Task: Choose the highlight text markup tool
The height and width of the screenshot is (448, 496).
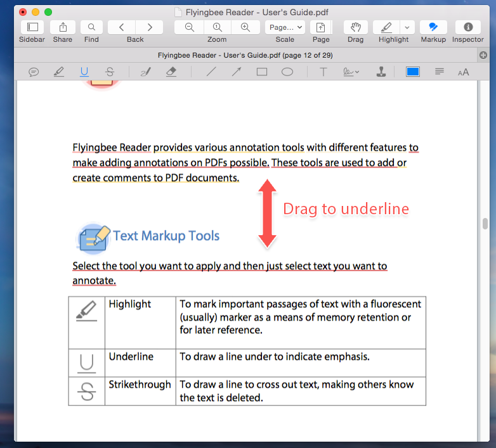Action: coord(59,72)
